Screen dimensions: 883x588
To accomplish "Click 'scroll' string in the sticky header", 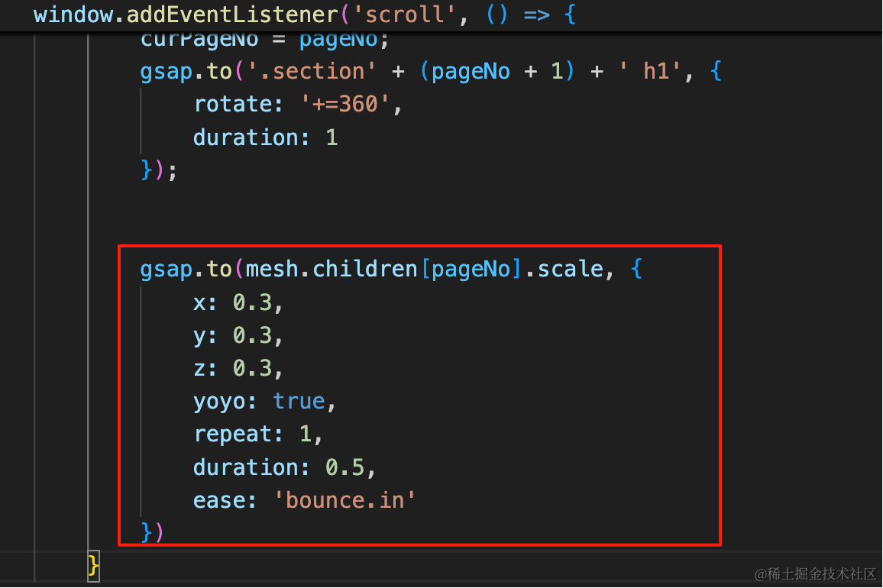I will click(404, 15).
